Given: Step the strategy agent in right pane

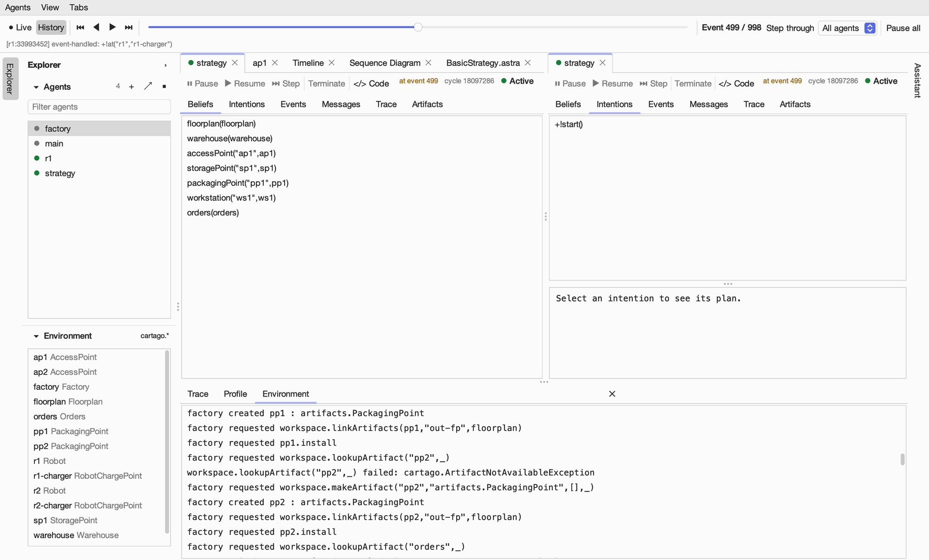Looking at the screenshot, I should pyautogui.click(x=654, y=84).
